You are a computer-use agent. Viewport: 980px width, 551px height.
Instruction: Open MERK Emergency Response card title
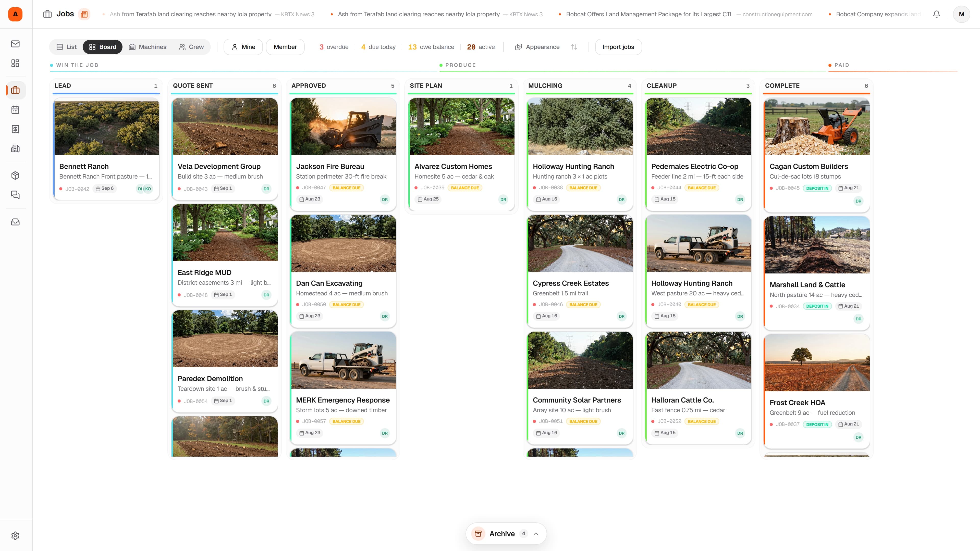pyautogui.click(x=343, y=400)
